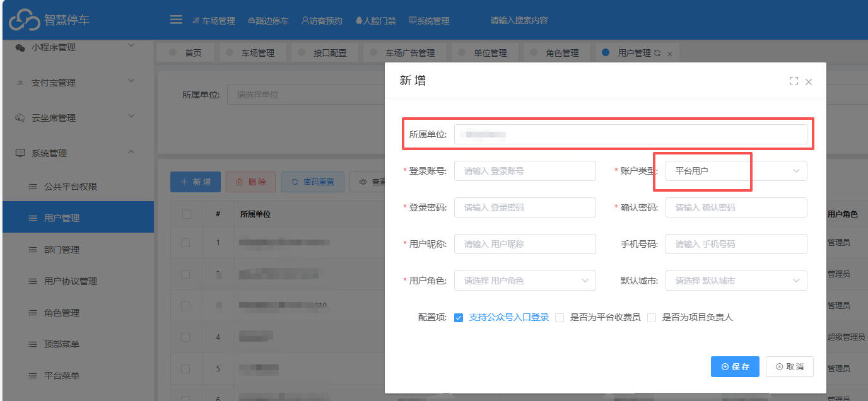
Task: Select checkbox for table row 4
Action: (186, 337)
